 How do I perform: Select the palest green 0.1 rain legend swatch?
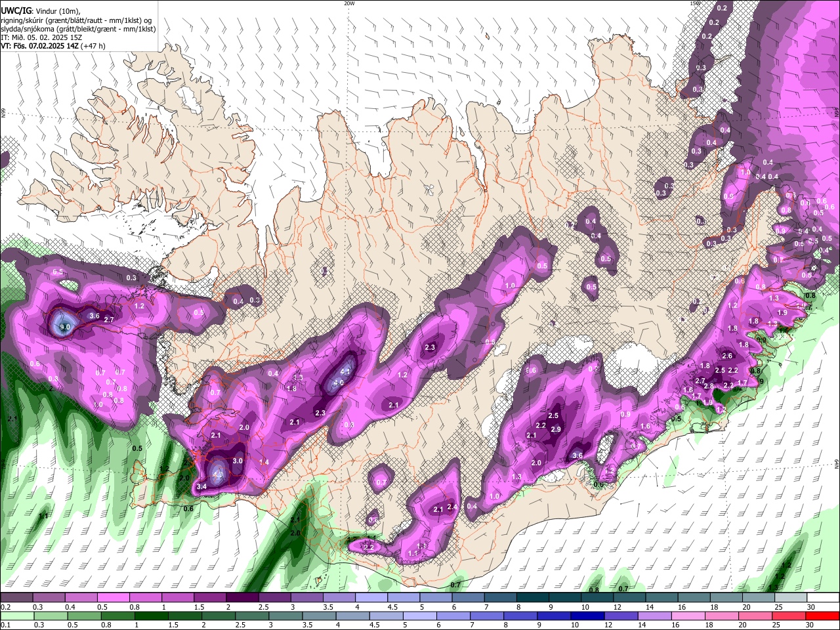[x=16, y=616]
